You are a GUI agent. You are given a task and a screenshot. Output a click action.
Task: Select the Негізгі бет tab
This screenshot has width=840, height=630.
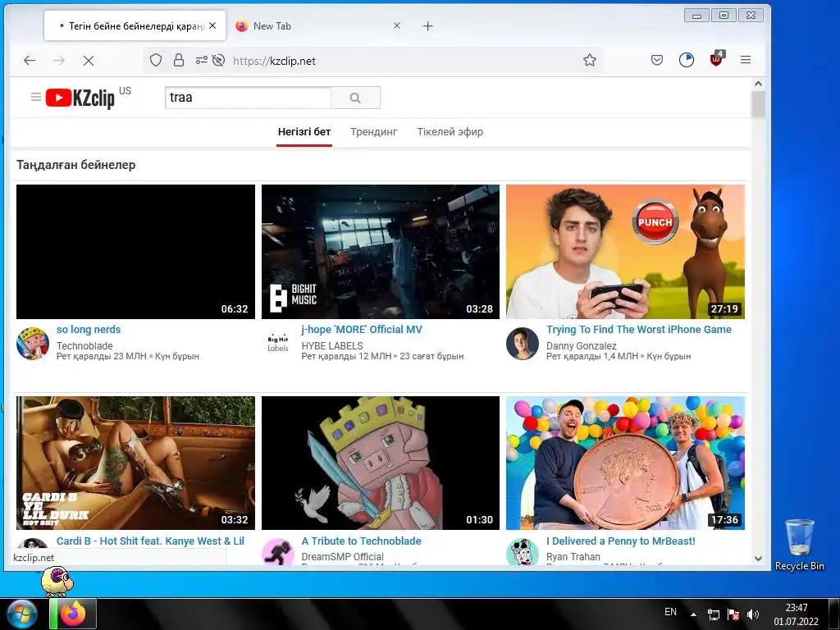(304, 132)
